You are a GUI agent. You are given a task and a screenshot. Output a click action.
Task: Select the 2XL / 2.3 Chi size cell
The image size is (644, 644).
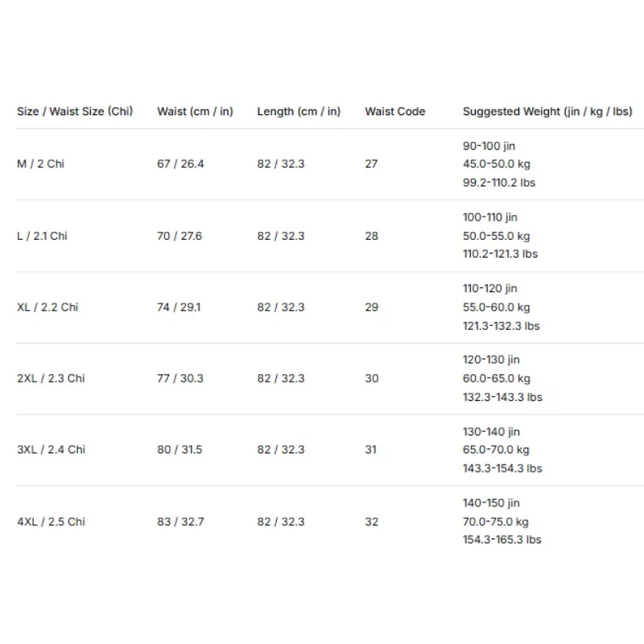tap(51, 378)
